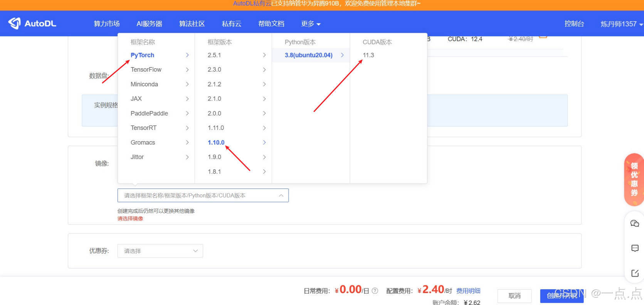Select TensorRT framework
The image size is (644, 305).
(156, 128)
